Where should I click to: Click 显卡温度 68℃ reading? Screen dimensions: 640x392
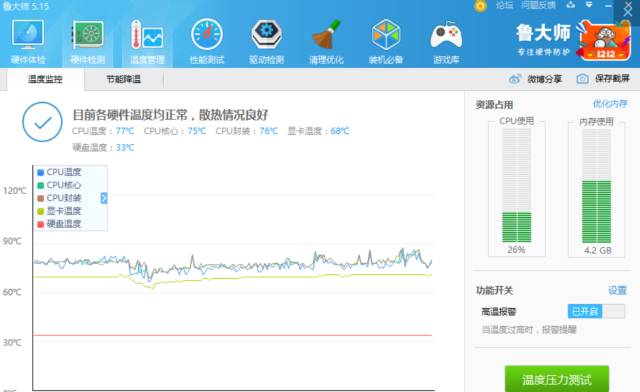click(318, 131)
